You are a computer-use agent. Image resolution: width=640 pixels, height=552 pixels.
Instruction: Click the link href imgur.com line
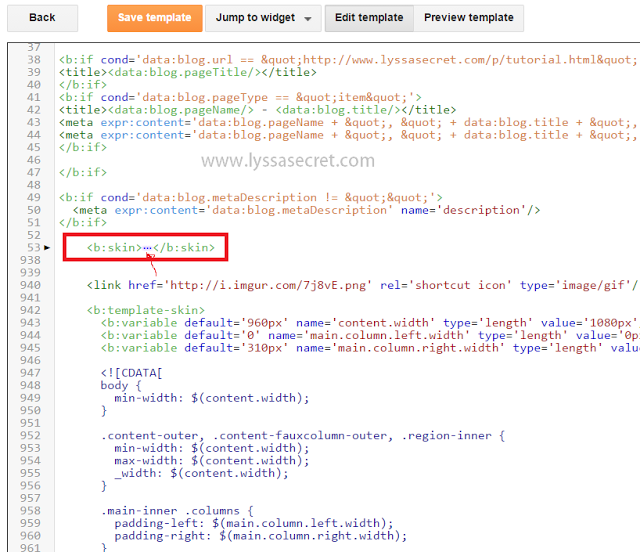point(363,285)
